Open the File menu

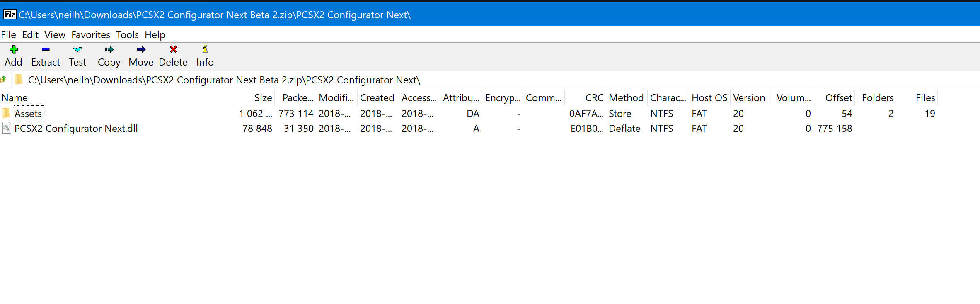click(x=8, y=35)
